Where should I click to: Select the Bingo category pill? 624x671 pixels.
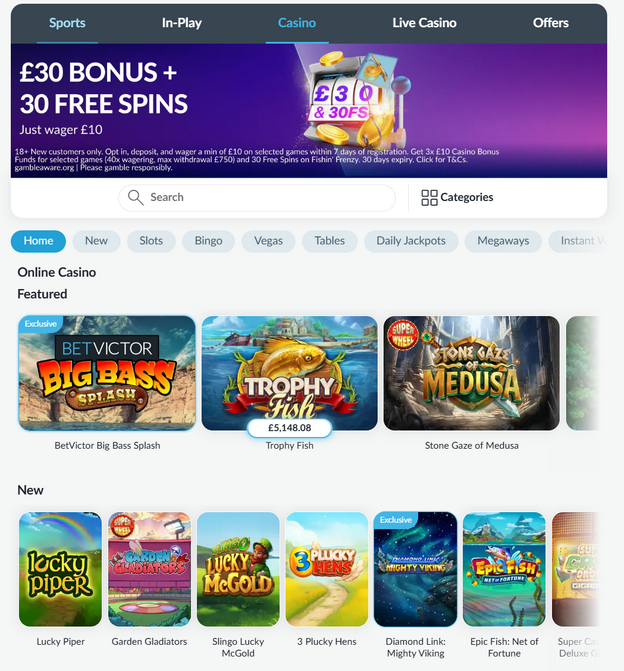pyautogui.click(x=208, y=241)
